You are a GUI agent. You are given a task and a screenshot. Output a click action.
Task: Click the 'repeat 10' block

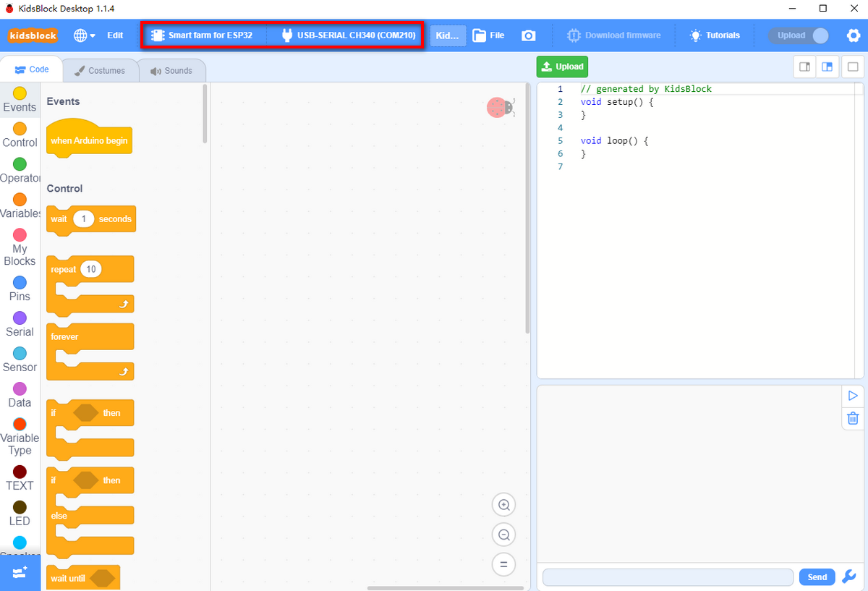click(90, 286)
